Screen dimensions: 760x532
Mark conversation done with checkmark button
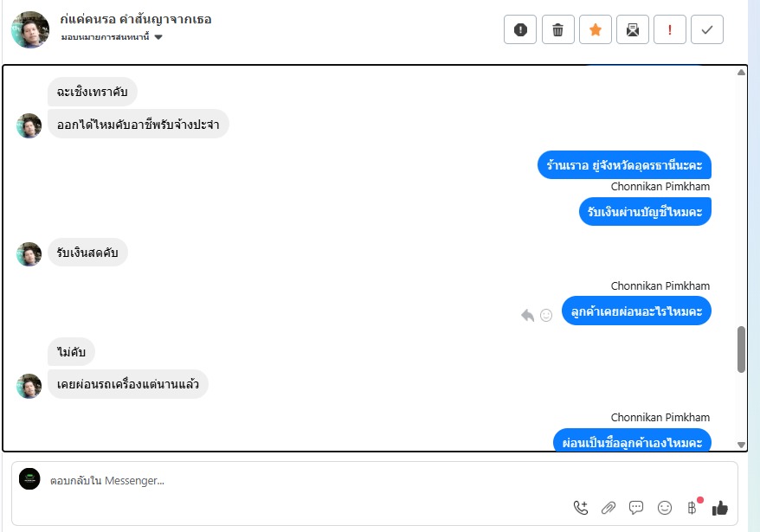pos(707,30)
